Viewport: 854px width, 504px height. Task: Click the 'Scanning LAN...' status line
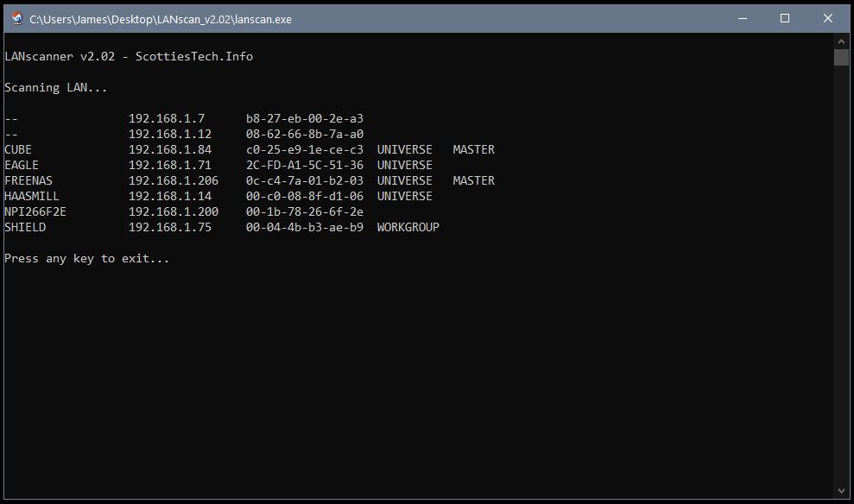coord(55,88)
